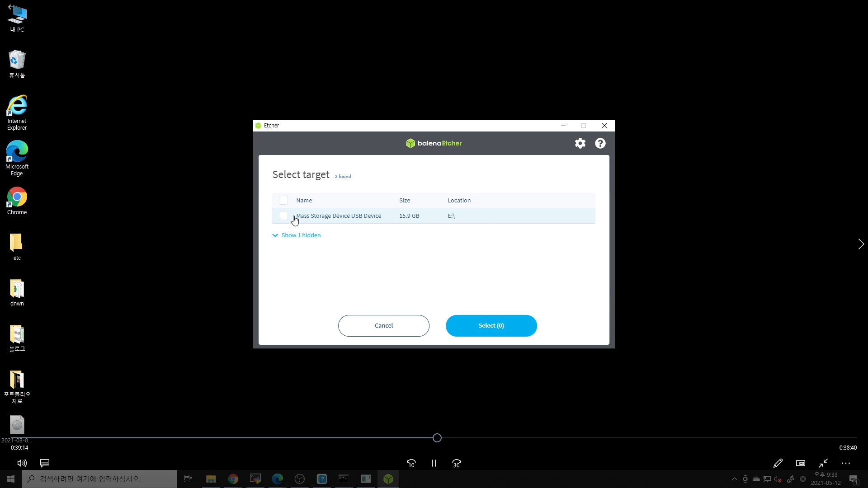Pause the video playback
The image size is (868, 488).
point(434,463)
